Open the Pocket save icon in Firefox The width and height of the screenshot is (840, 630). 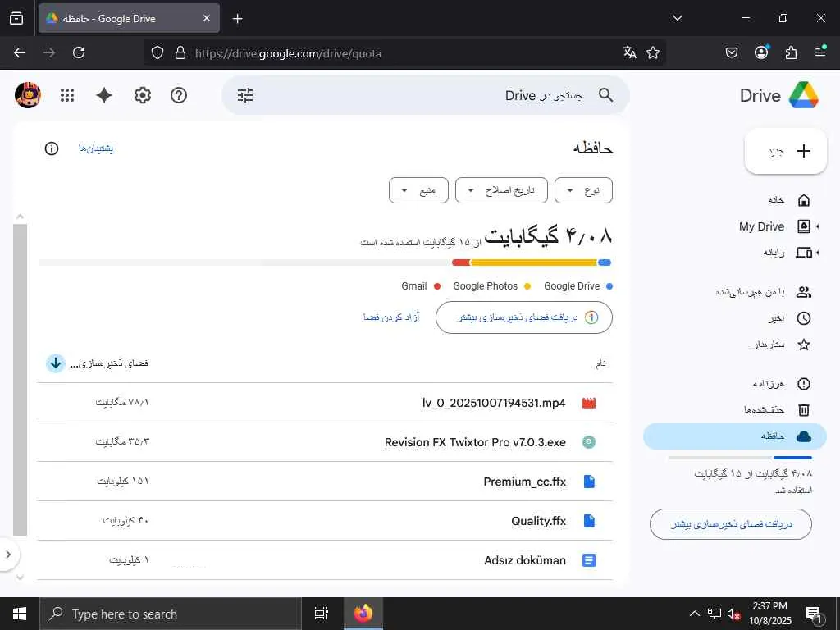732,52
